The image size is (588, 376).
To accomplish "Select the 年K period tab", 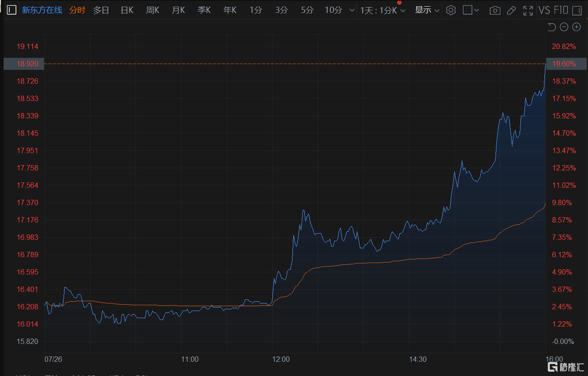I will point(230,10).
